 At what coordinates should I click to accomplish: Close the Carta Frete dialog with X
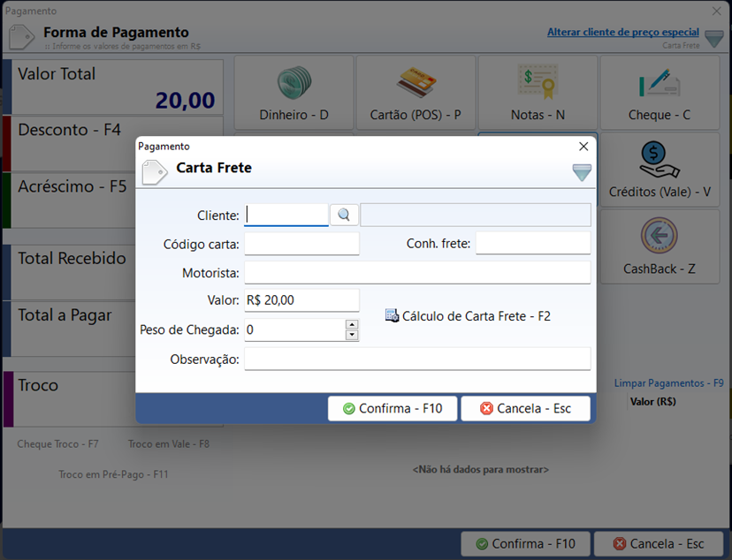pos(583,147)
